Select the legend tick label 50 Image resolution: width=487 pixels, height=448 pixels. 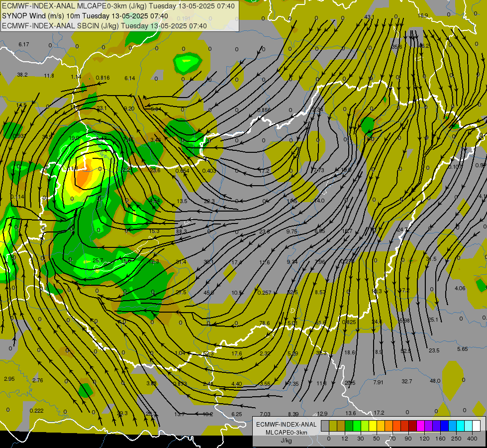[x=377, y=439]
